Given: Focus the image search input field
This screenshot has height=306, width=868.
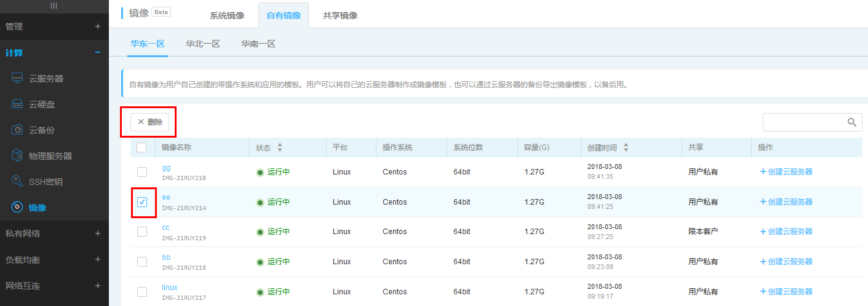Looking at the screenshot, I should (x=803, y=122).
